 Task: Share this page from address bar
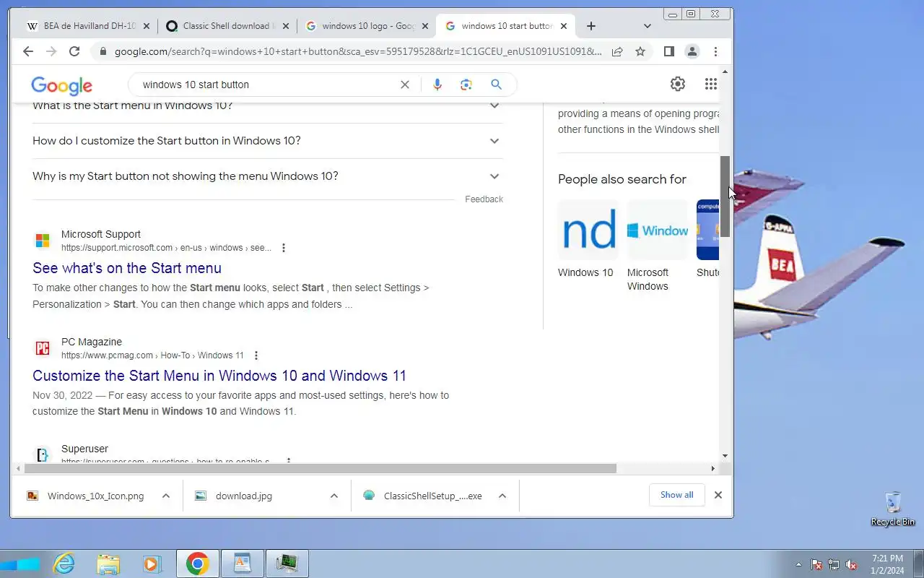[x=617, y=51]
